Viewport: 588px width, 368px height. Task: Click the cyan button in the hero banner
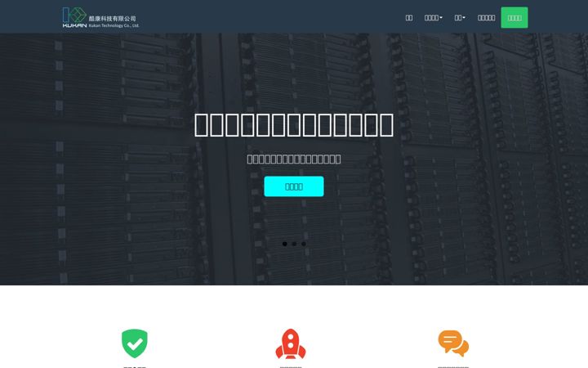coord(294,186)
